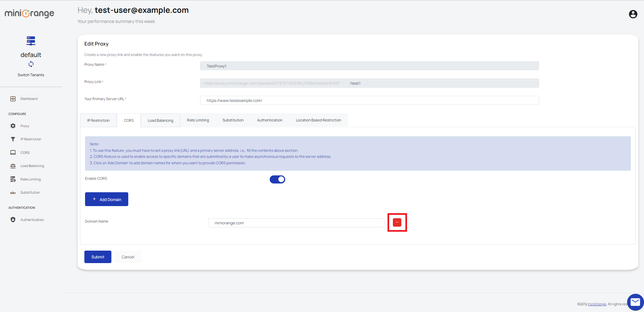Open the miniOrange footer link
Viewport: 644px width, 312px height.
tap(597, 304)
